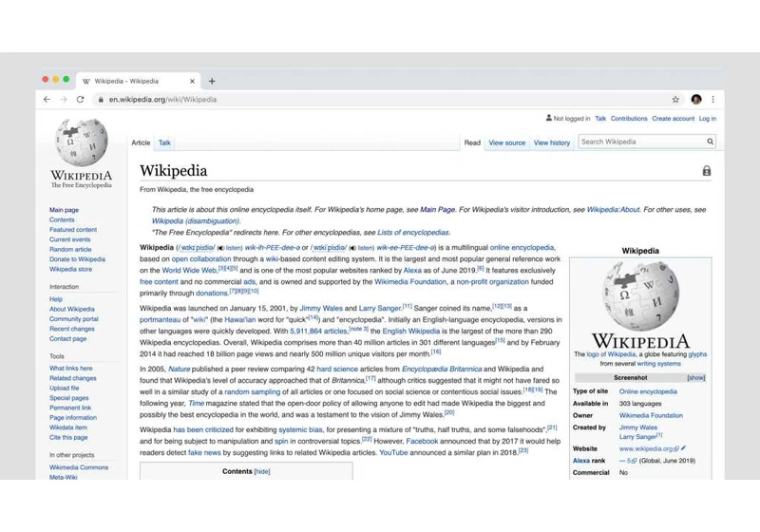Viewport: 760px width, 532px height.
Task: Open About Wikipedia link
Action: [x=72, y=309]
